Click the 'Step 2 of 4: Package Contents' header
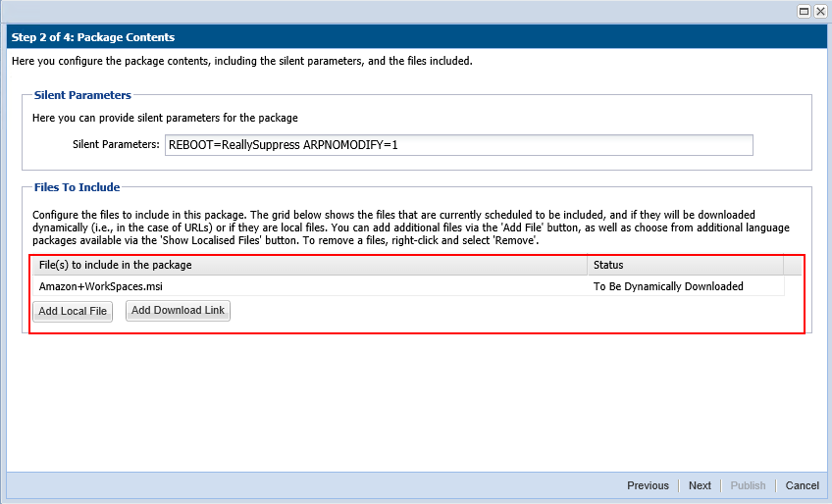The image size is (832, 504). coord(93,37)
